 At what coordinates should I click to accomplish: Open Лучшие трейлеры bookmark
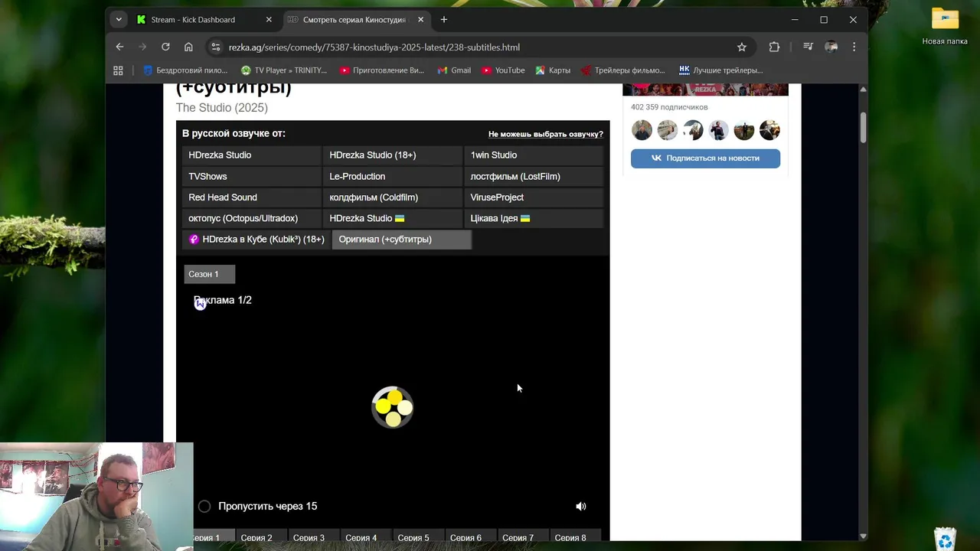(721, 70)
